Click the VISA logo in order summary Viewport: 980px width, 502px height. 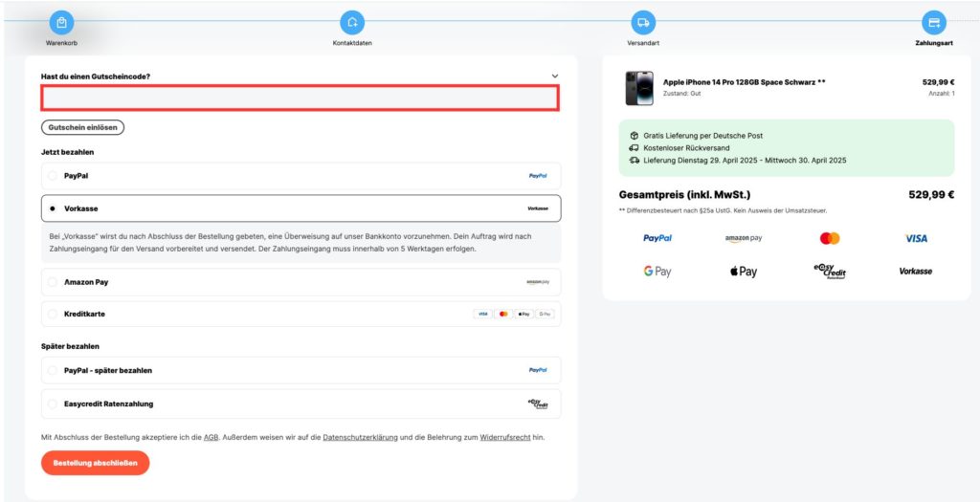point(916,238)
